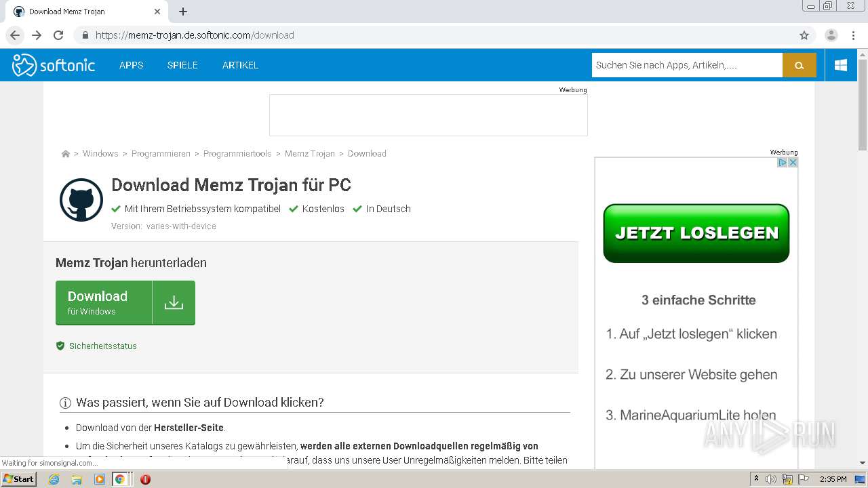
Task: Click the 'Kostenlos' label
Action: coord(323,209)
